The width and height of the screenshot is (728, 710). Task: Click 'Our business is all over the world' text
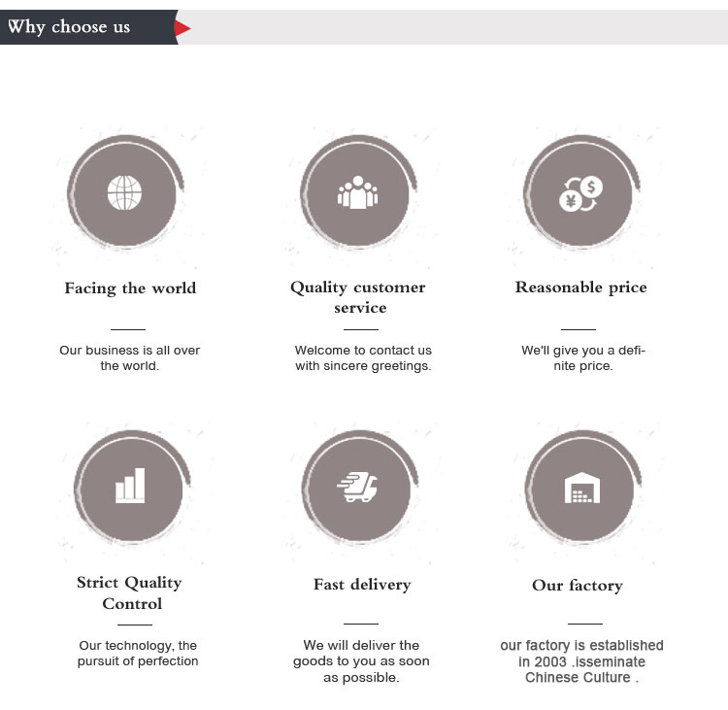pyautogui.click(x=130, y=358)
